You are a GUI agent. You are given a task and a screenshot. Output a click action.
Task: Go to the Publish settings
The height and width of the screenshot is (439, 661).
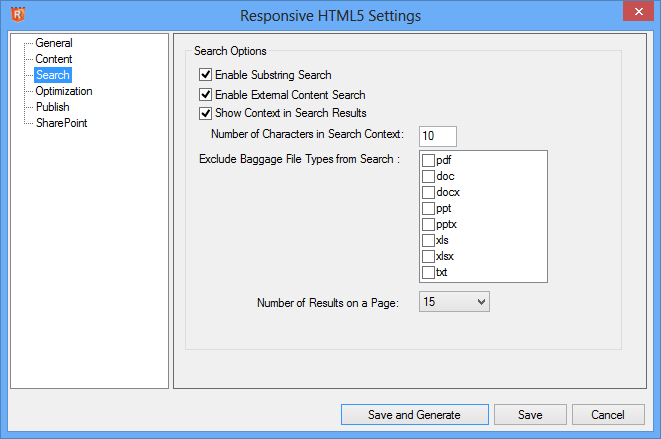coord(52,107)
